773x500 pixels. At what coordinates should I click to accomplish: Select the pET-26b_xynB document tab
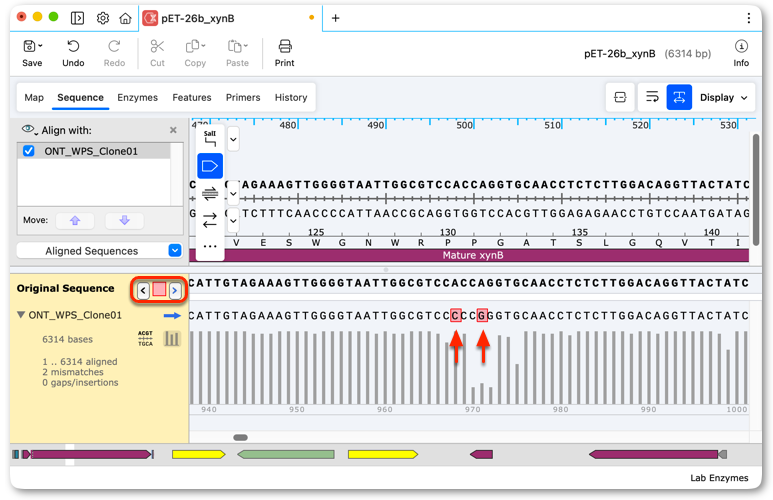point(231,18)
